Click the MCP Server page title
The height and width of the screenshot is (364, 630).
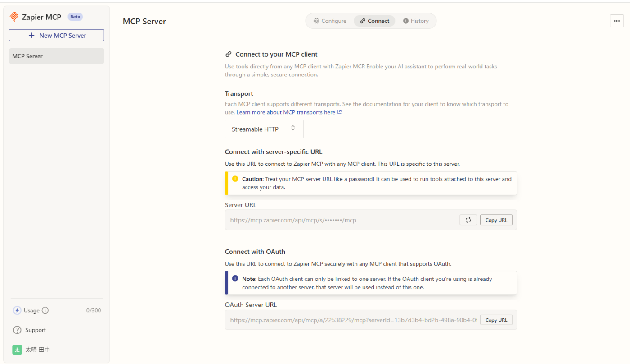[144, 22]
